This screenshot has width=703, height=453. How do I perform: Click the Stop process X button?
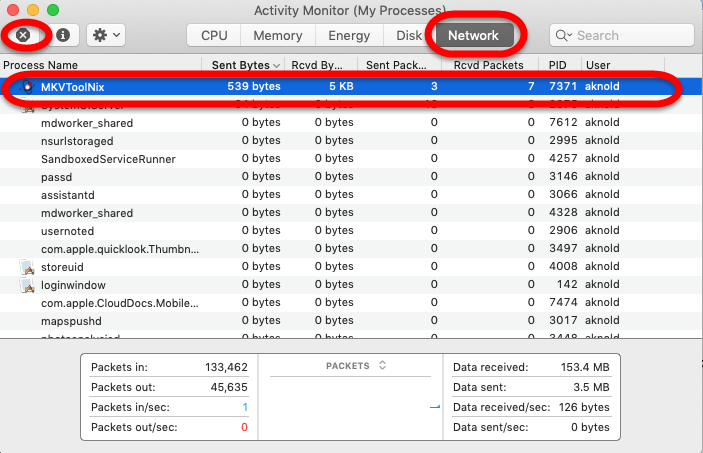click(22, 35)
